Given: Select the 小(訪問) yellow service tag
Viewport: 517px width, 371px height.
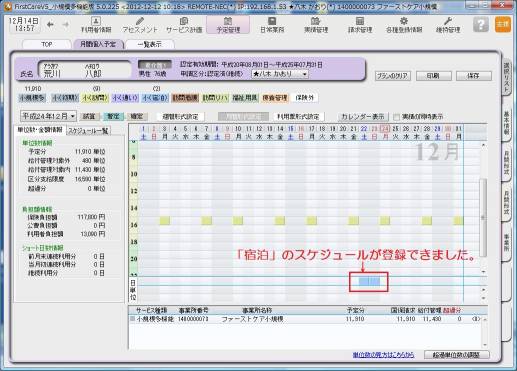Looking at the screenshot, I should pos(95,98).
